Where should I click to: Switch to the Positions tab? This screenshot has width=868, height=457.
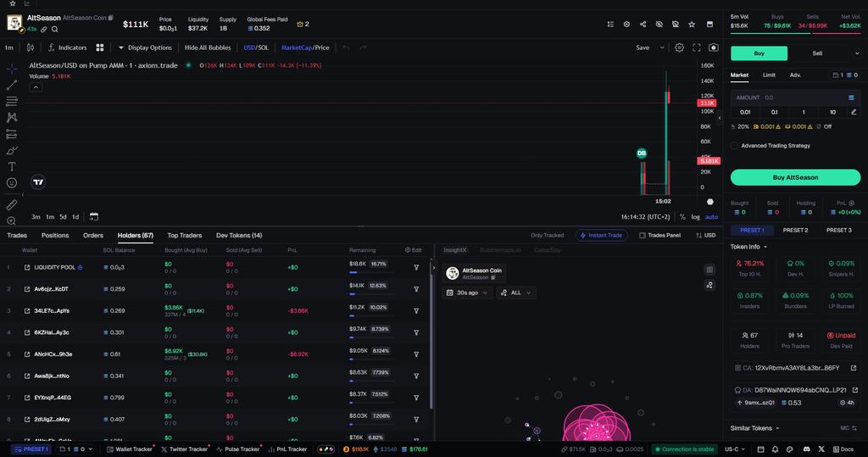coord(55,236)
